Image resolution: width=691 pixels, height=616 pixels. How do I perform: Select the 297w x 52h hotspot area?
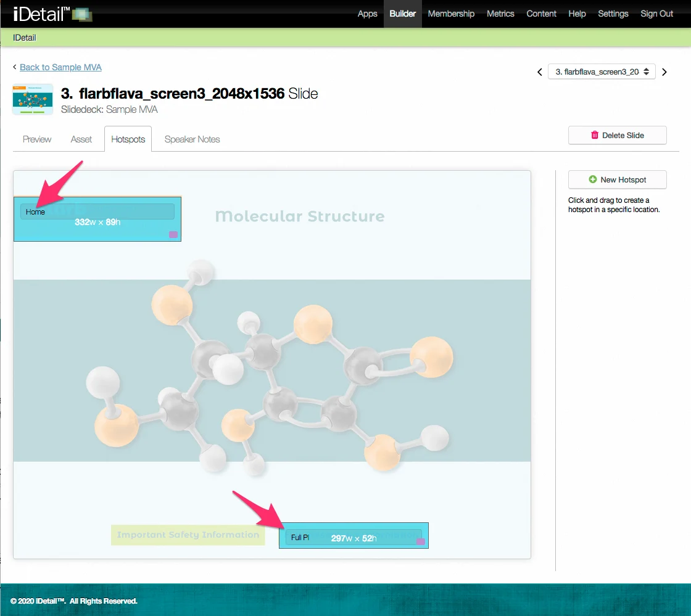pos(354,535)
